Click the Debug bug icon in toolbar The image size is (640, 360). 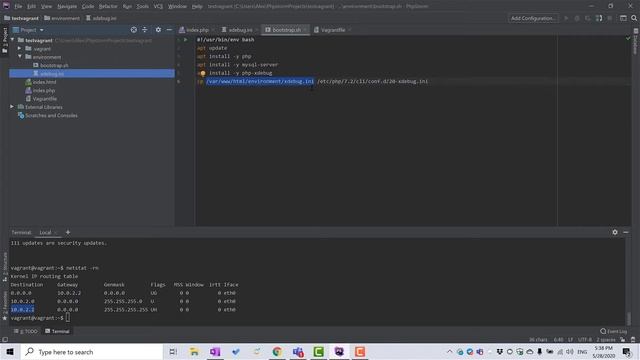point(577,18)
